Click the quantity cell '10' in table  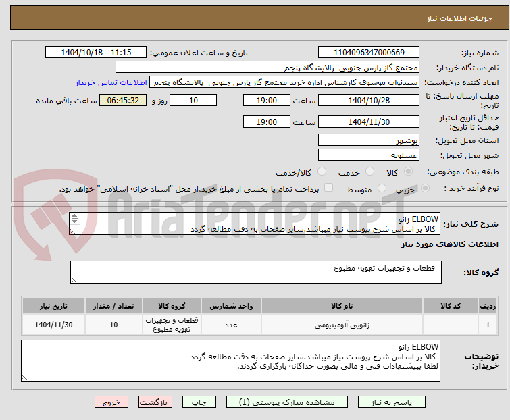113,325
